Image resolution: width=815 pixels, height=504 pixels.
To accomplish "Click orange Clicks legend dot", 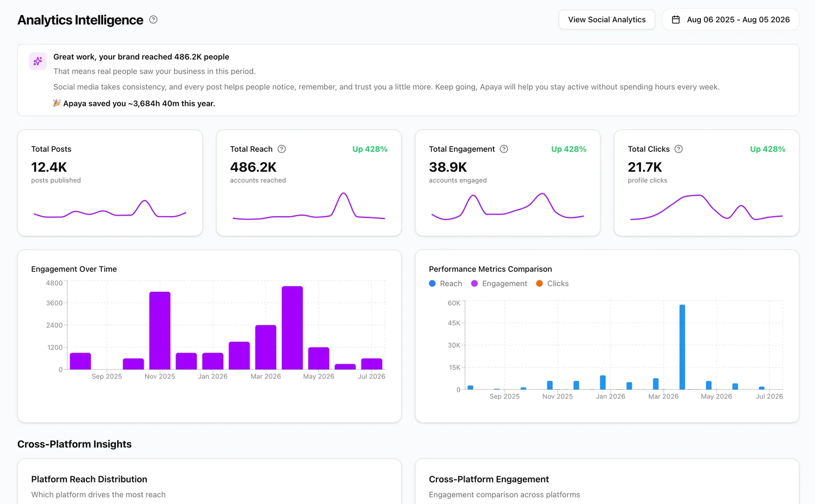I will point(539,283).
